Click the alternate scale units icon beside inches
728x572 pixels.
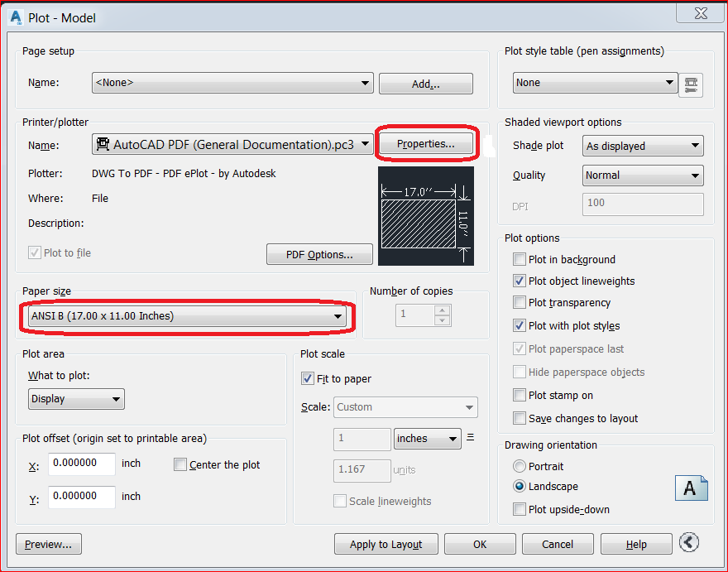tap(469, 439)
